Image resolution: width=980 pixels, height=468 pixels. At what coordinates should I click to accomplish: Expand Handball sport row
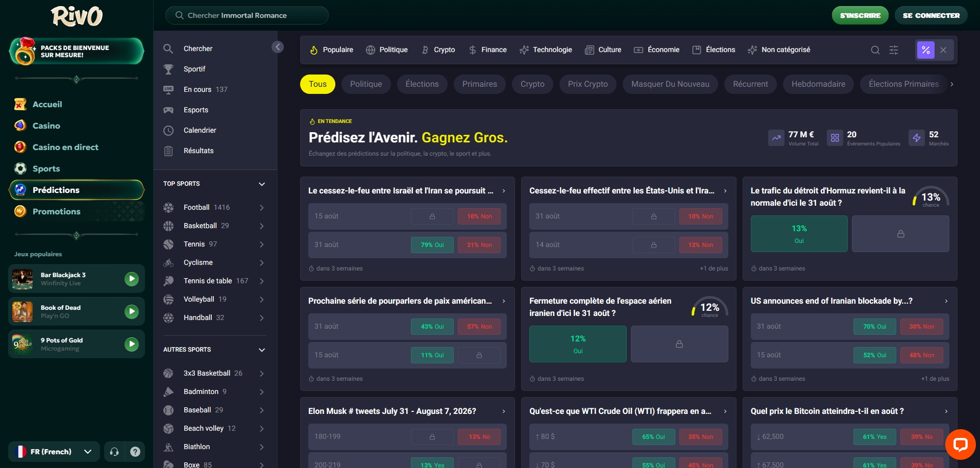214,317
